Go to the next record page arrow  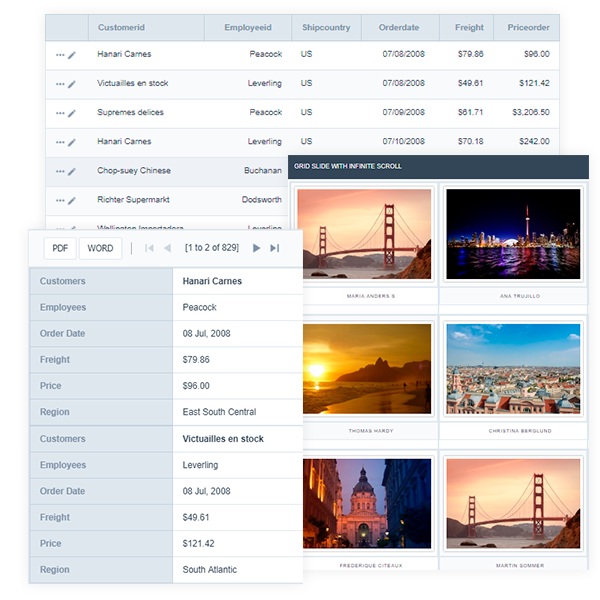click(257, 248)
